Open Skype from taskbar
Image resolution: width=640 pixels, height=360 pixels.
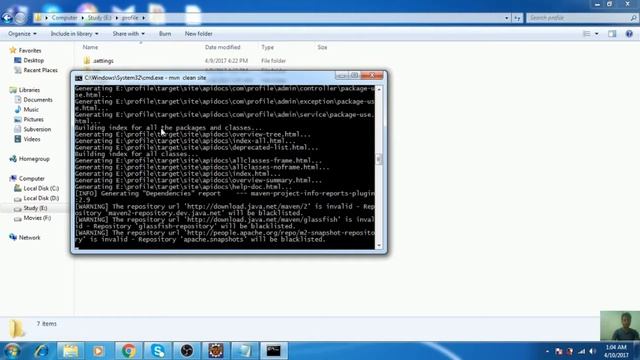click(158, 351)
